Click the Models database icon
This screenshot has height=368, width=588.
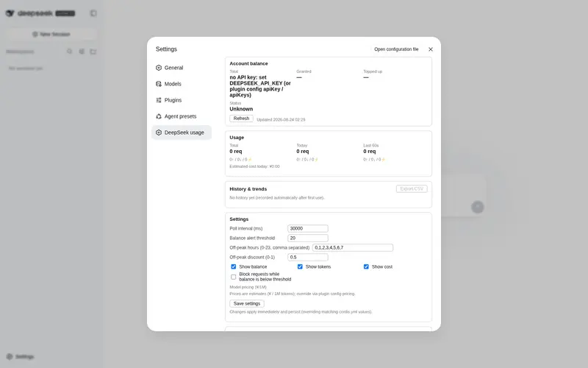point(159,84)
